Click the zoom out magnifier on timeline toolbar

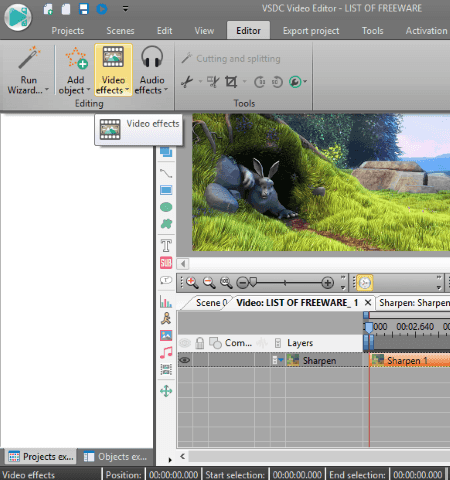click(209, 283)
